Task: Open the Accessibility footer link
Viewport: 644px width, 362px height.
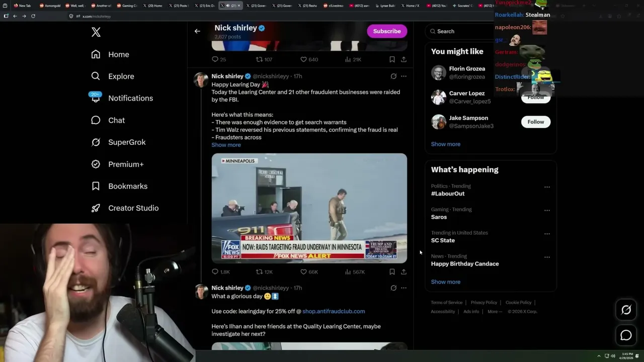Action: coord(443,312)
